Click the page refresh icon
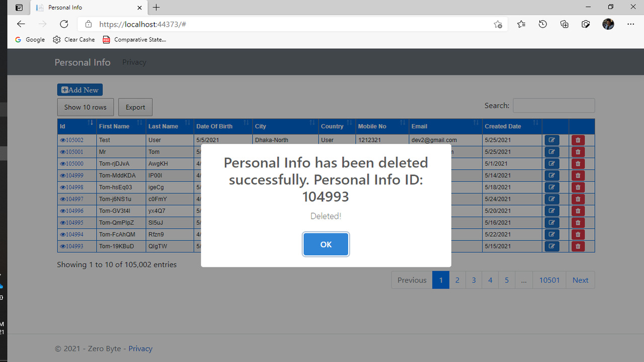Screen dimensions: 644x362 point(64,24)
